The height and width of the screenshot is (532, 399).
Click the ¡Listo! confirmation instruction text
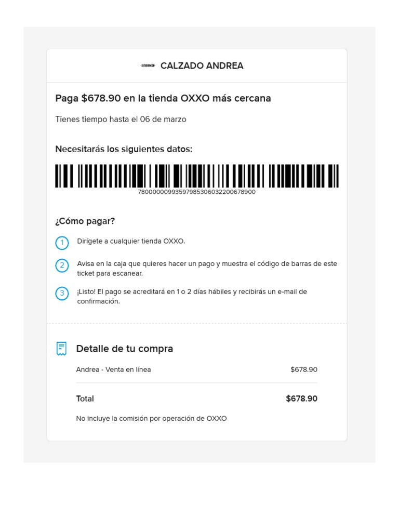coord(192,296)
